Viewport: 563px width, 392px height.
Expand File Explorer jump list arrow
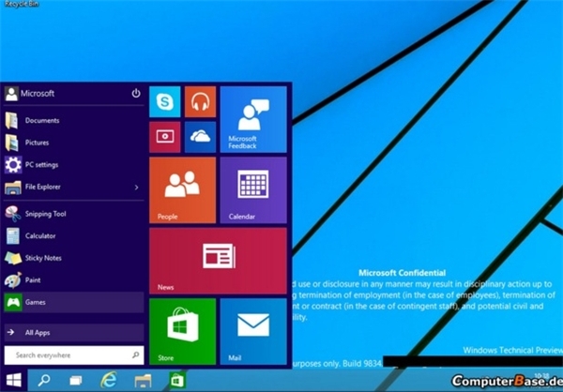click(x=136, y=187)
